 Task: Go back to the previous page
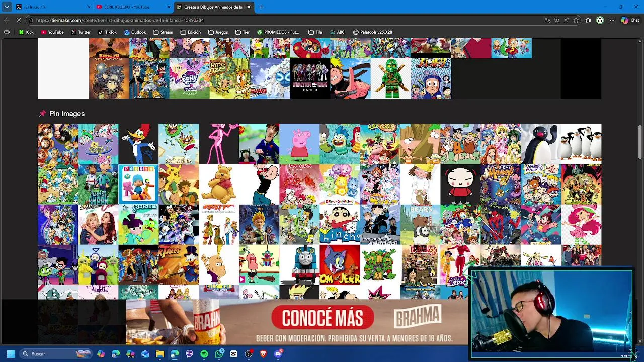click(7, 20)
